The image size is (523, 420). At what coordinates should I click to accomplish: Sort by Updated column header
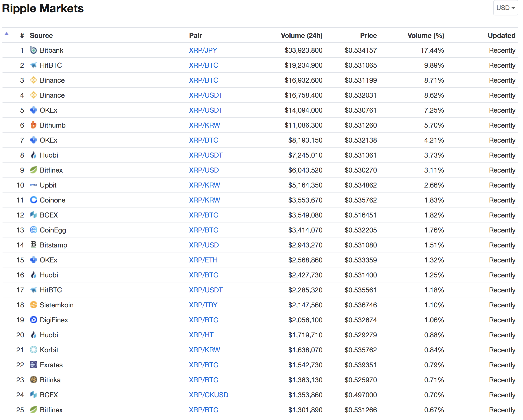(x=501, y=36)
